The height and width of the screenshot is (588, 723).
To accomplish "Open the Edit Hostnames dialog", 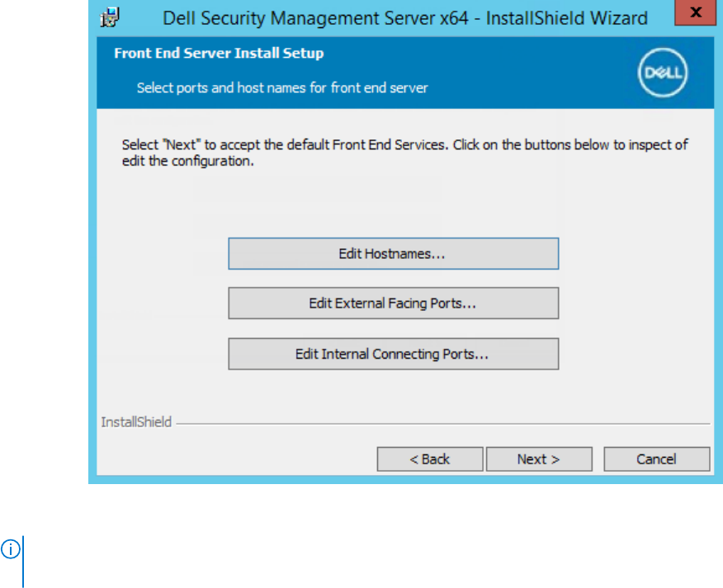I will [x=394, y=253].
